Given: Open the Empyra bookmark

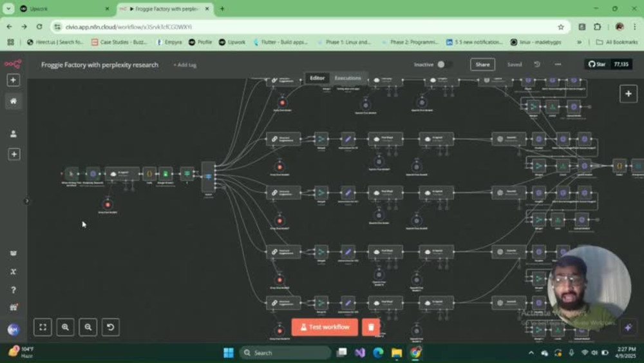Looking at the screenshot, I should [169, 42].
